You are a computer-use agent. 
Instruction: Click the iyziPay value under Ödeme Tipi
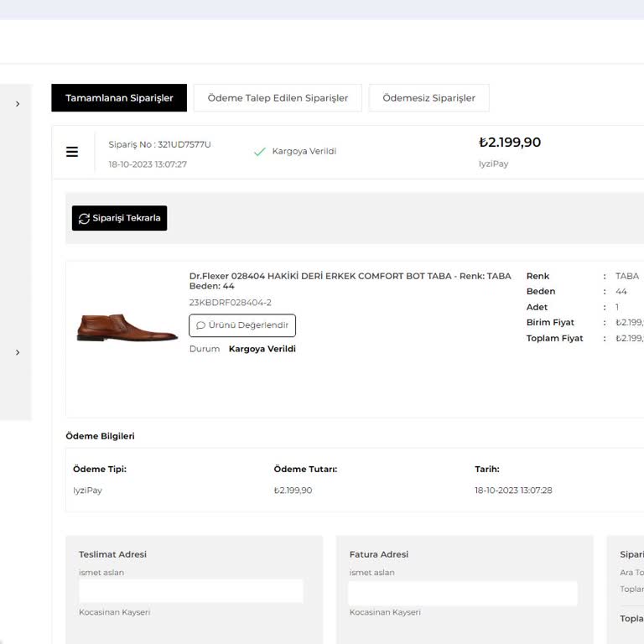click(87, 491)
